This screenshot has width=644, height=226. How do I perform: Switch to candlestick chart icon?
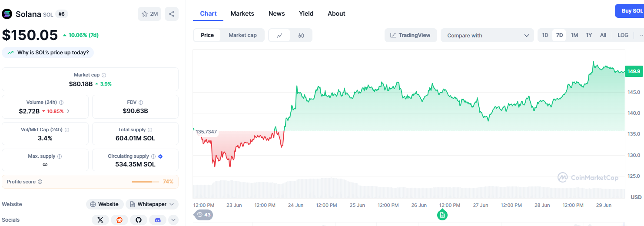pyautogui.click(x=301, y=36)
